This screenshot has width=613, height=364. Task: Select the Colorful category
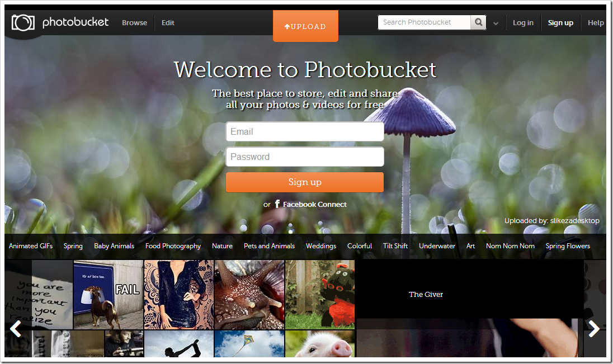(360, 246)
